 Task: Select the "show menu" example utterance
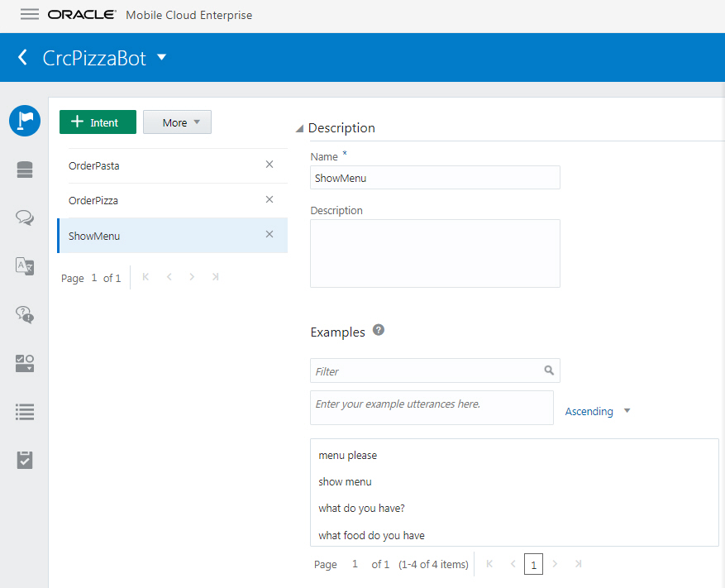[x=346, y=482]
